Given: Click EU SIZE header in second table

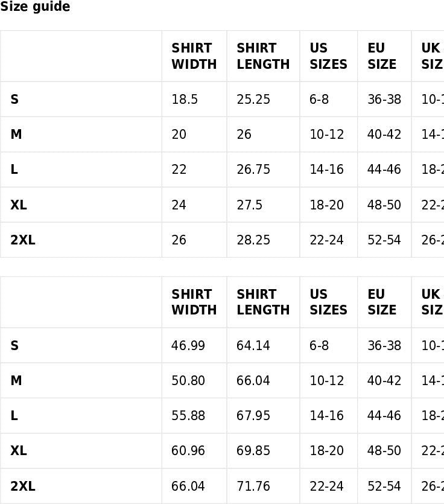Looking at the screenshot, I should click(382, 302).
